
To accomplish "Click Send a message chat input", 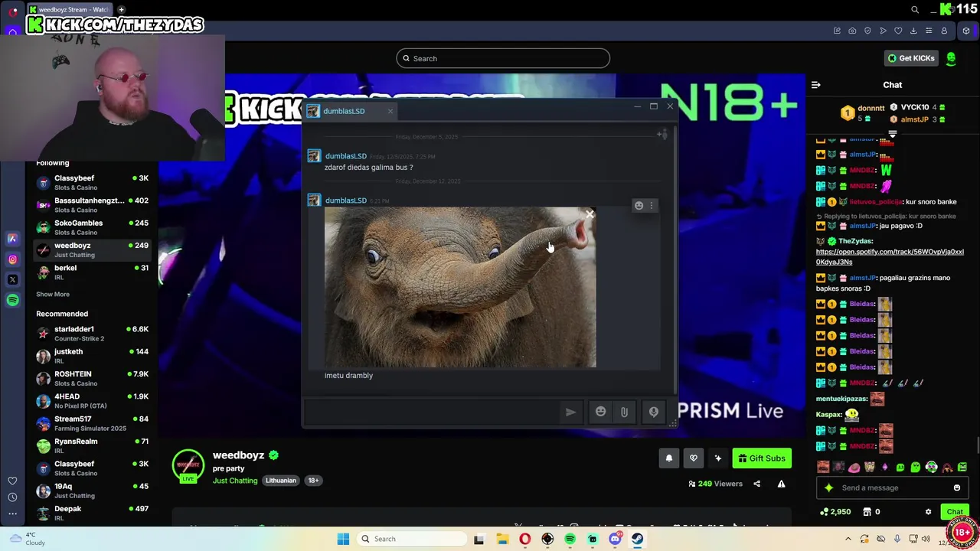I will (x=892, y=487).
